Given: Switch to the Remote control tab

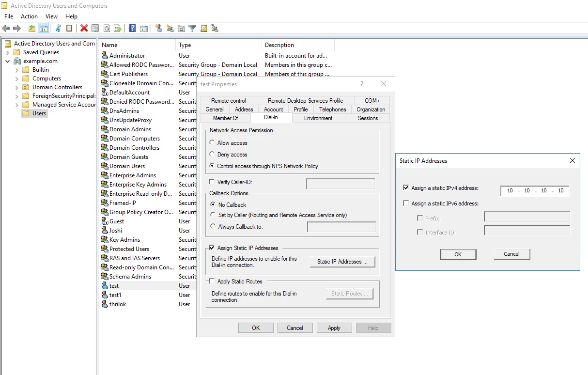Looking at the screenshot, I should pos(229,101).
